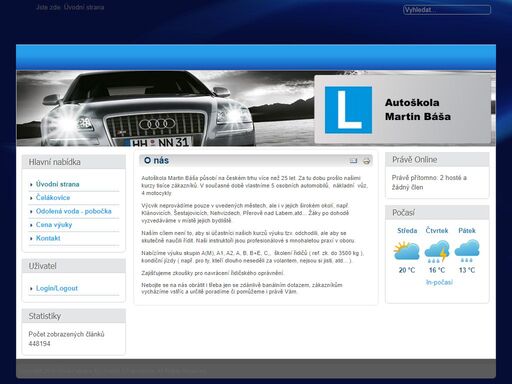
Task: Click the 16 °C temperature value
Action: click(437, 270)
